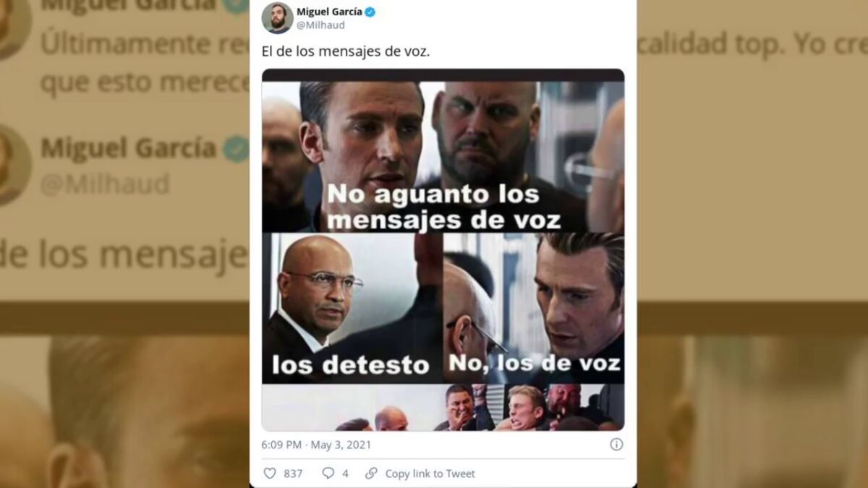
Task: Open Miguel García's profile avatar in tweet
Action: coord(277,18)
